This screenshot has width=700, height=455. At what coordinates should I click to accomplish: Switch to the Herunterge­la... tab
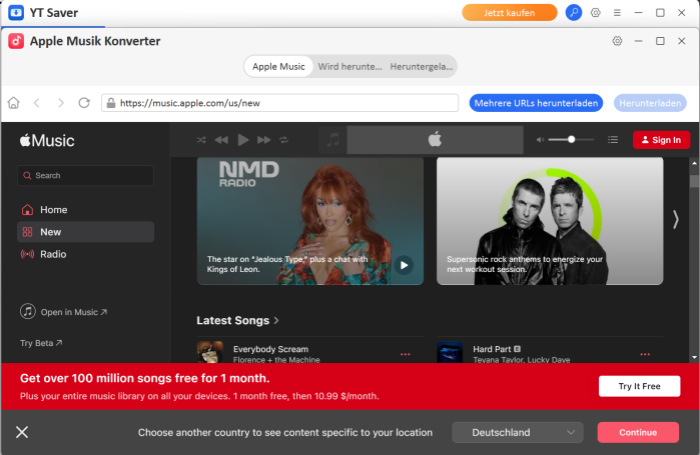tap(421, 67)
